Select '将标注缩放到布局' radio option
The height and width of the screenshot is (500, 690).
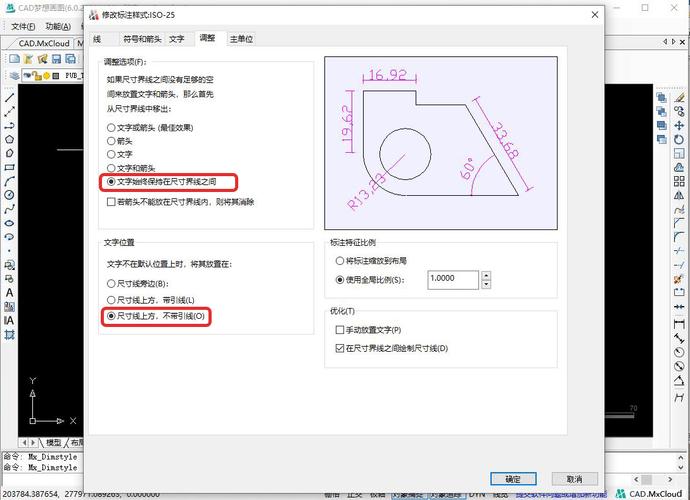tap(371, 261)
